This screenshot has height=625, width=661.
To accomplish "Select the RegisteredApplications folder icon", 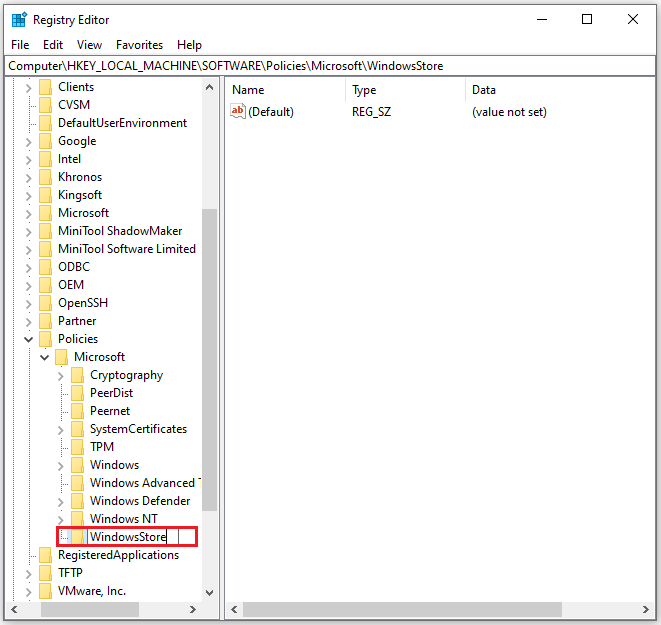I will click(45, 555).
